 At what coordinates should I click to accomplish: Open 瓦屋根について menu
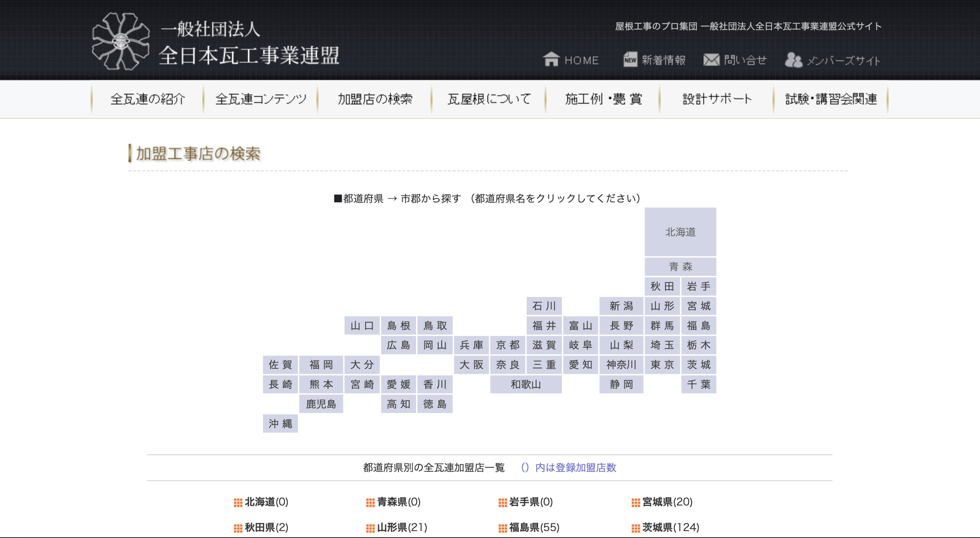[x=489, y=99]
